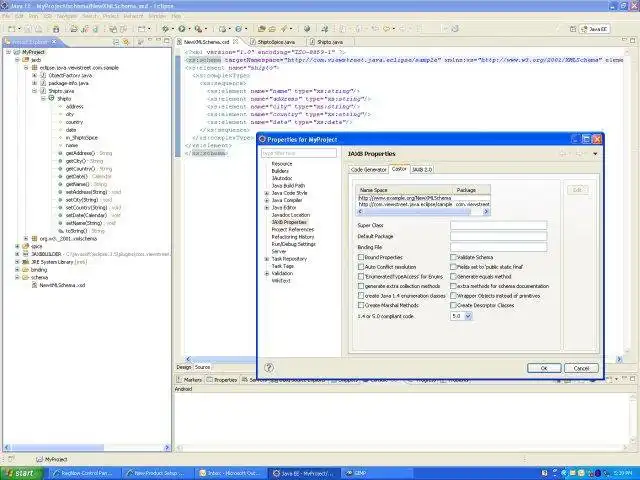This screenshot has width=640, height=480.
Task: Toggle Create Marshal Methods checkbox
Action: click(361, 305)
